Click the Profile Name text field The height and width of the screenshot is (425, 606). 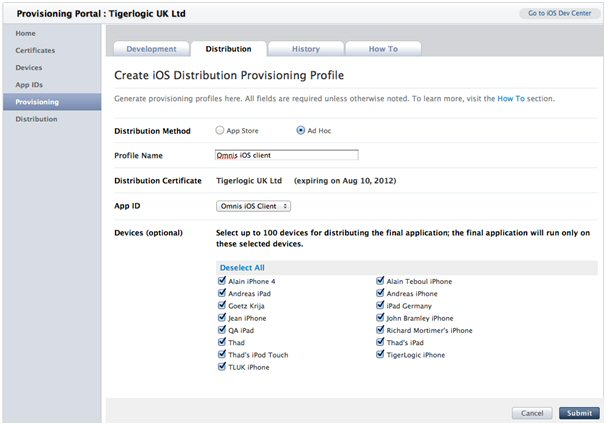coord(287,155)
